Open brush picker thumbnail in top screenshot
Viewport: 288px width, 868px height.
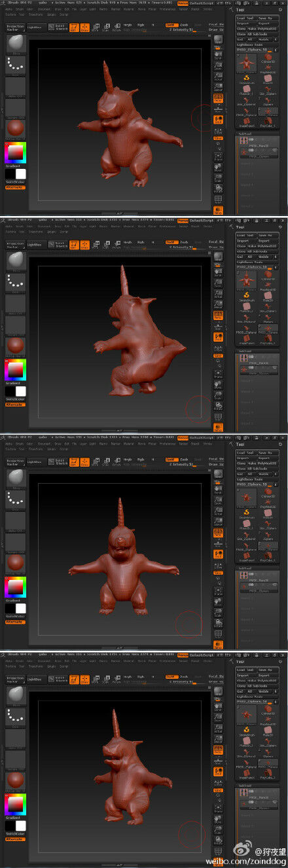tap(16, 45)
